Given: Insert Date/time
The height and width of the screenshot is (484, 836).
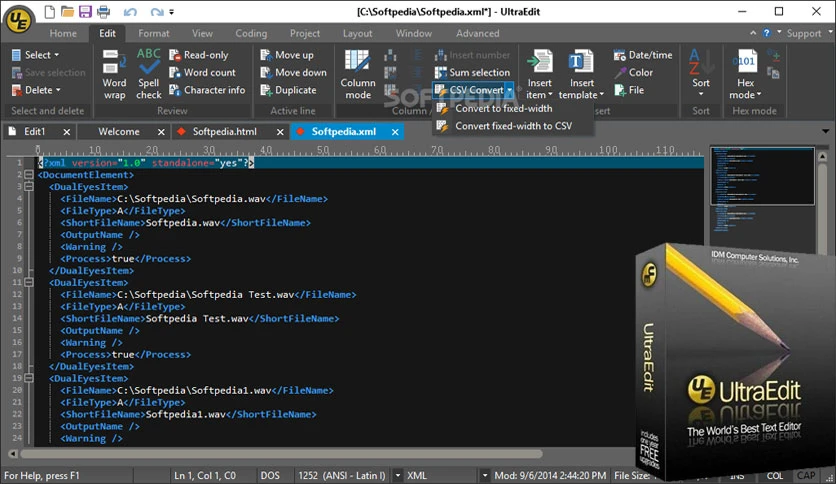Looking at the screenshot, I should click(x=642, y=55).
